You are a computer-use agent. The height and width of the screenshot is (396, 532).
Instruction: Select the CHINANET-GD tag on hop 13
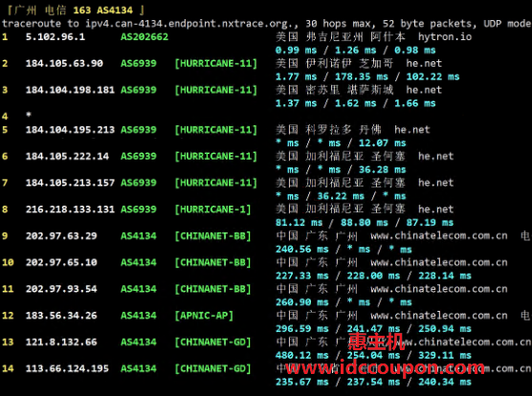coord(213,342)
